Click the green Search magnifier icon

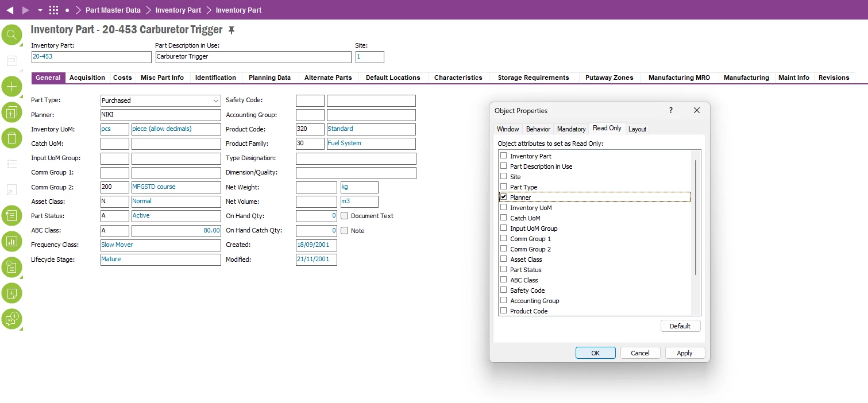pos(11,35)
